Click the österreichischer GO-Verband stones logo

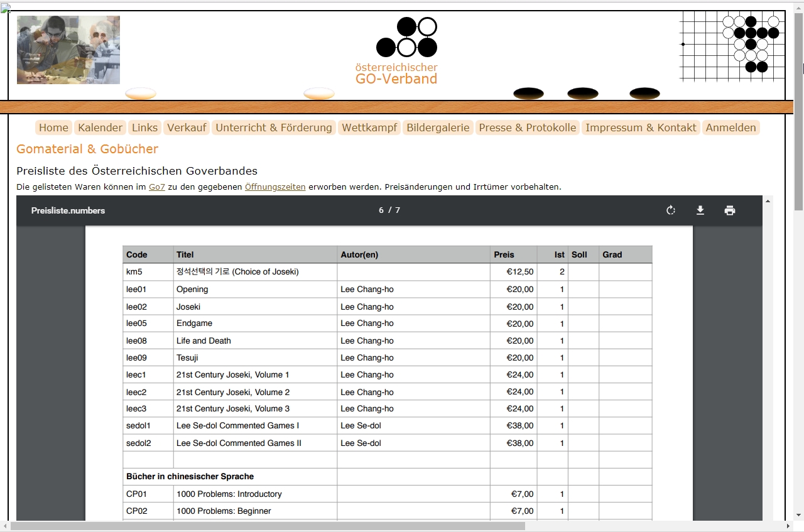pyautogui.click(x=406, y=38)
